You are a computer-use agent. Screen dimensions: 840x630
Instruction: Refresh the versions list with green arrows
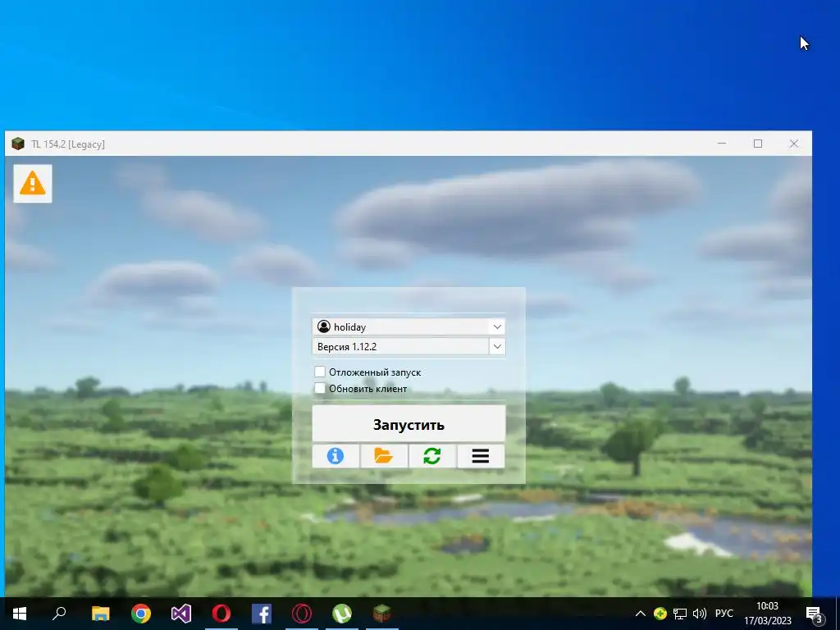(431, 456)
